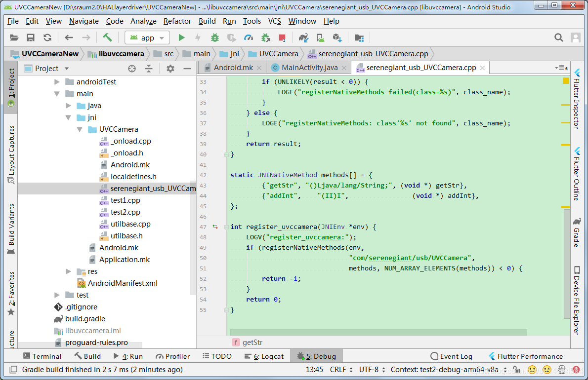This screenshot has width=588, height=380.
Task: Open the Analyze menu
Action: pyautogui.click(x=143, y=21)
